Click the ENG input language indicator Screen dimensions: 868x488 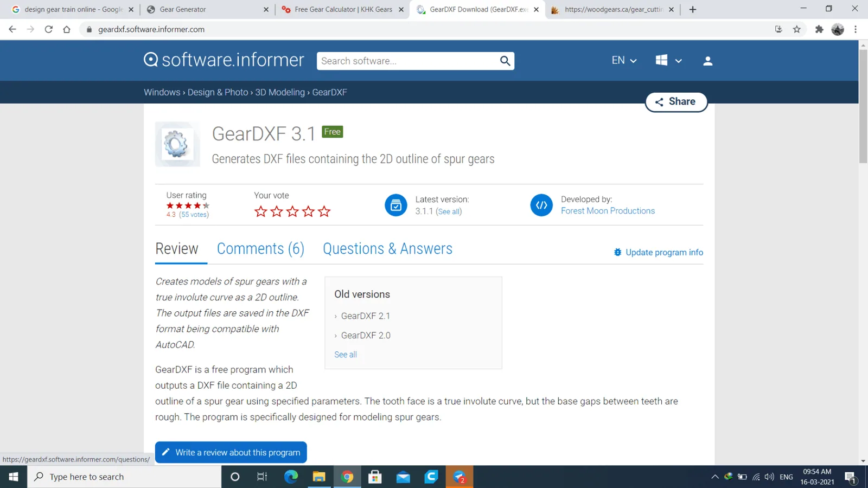786,477
